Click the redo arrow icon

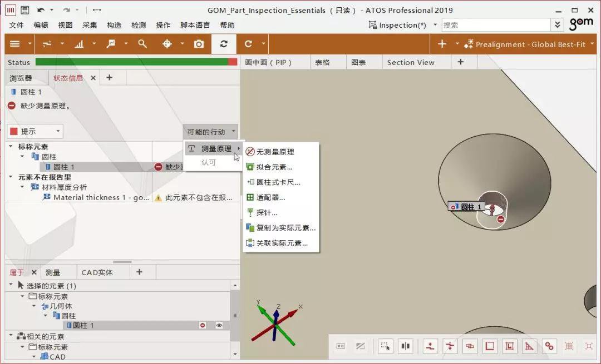click(67, 10)
